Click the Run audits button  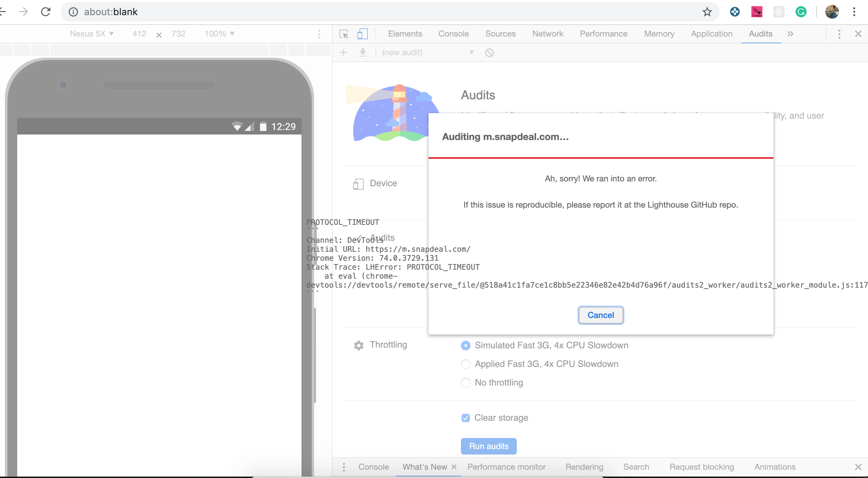click(489, 446)
